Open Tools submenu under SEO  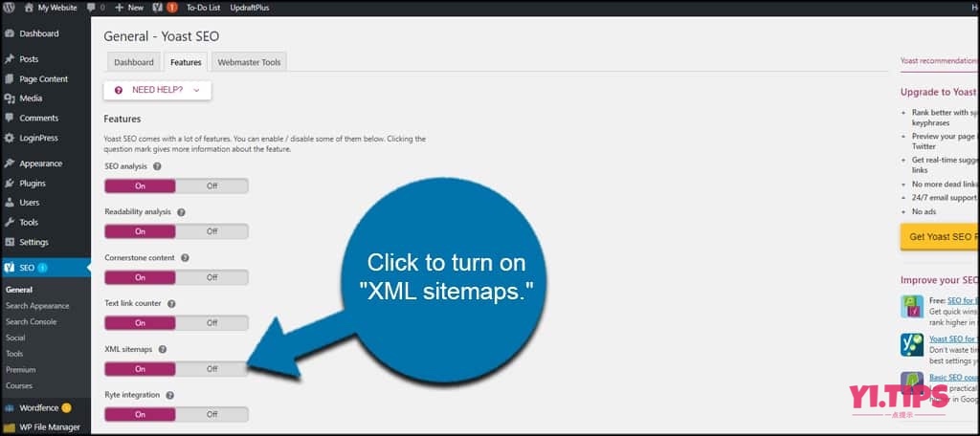tap(14, 354)
